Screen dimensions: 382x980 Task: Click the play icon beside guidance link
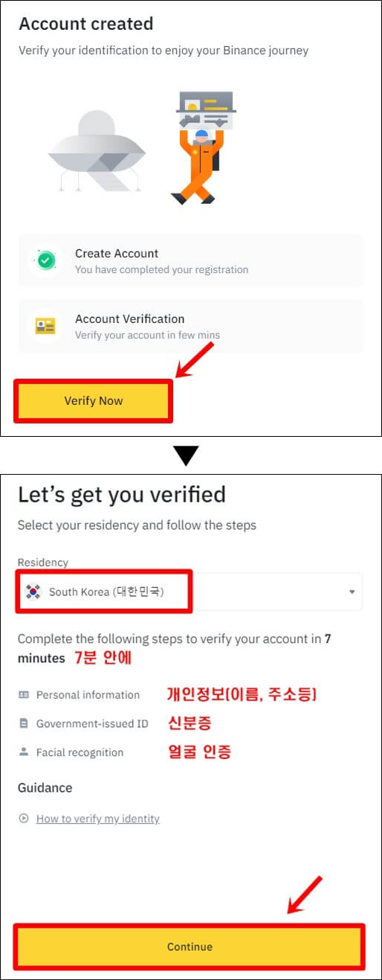(24, 819)
